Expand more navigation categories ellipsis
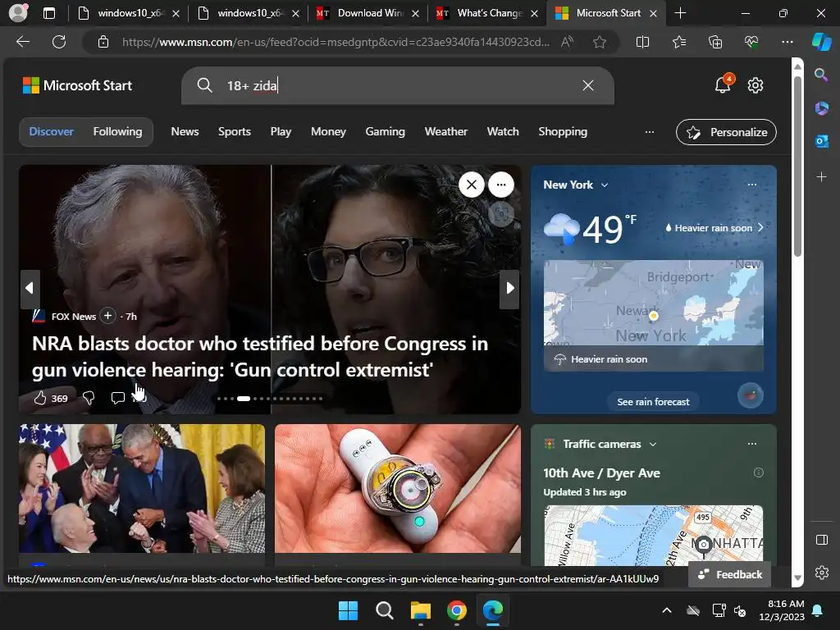840x630 pixels. click(x=650, y=132)
